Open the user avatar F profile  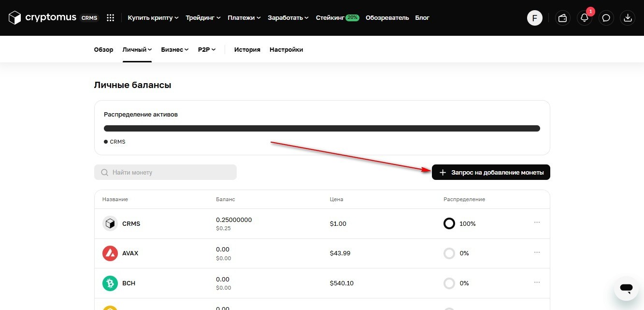(535, 18)
